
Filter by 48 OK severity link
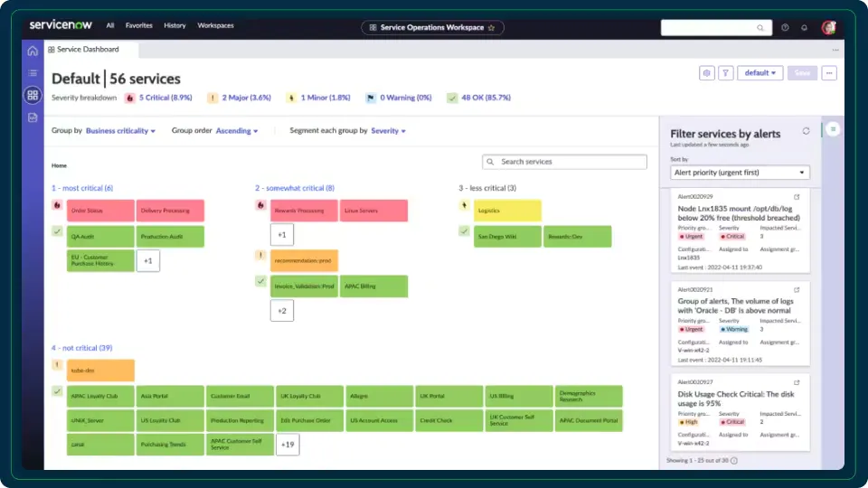coord(486,98)
